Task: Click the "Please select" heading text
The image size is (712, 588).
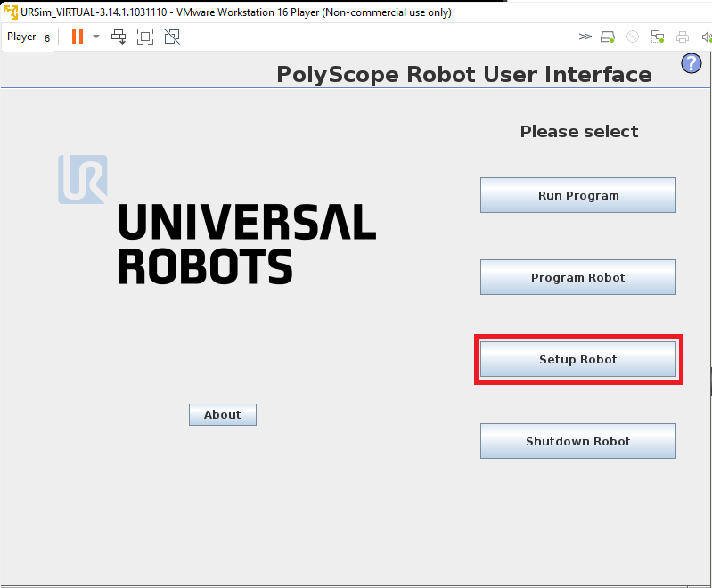Action: pos(579,132)
